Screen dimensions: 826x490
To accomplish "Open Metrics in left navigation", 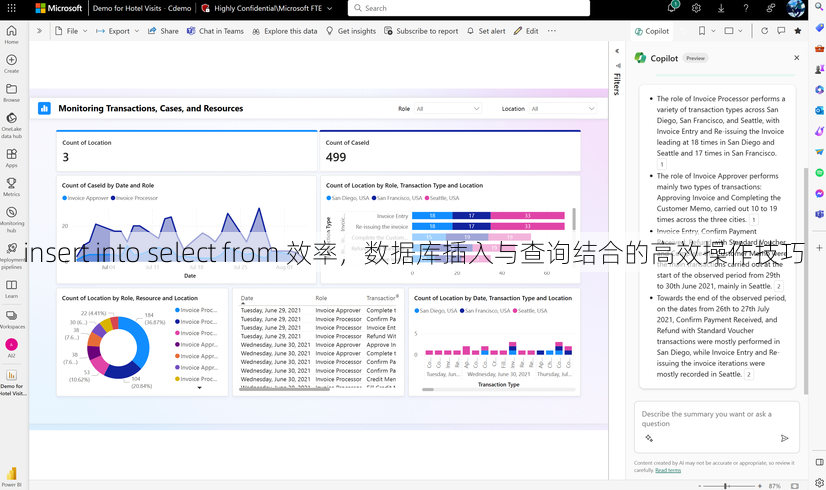I will 12,187.
